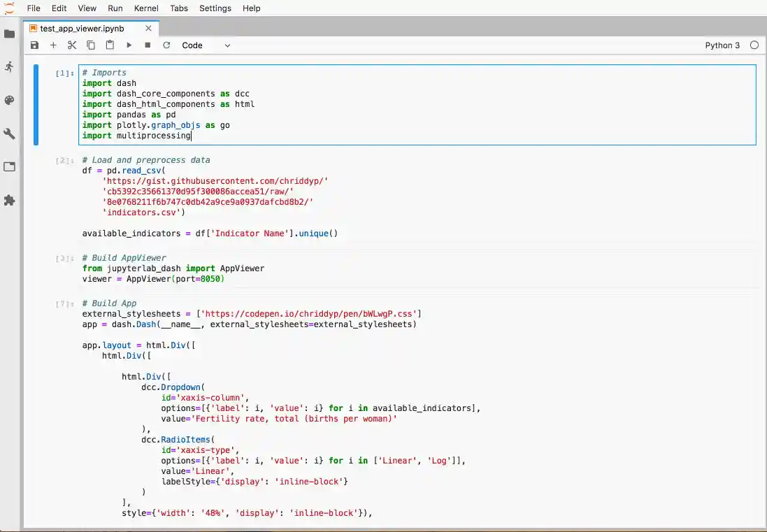Open the list of open tabs panel
The image size is (767, 532).
tap(10, 167)
